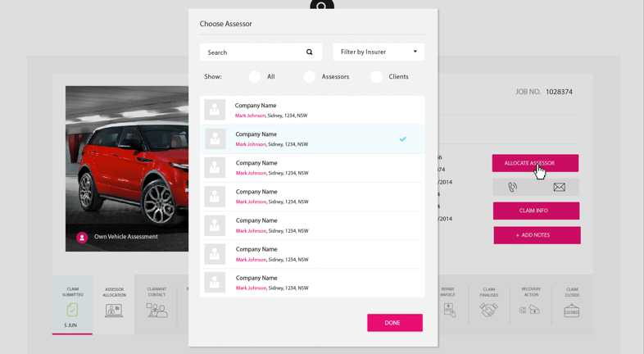Image resolution: width=644 pixels, height=354 pixels.
Task: Click the Recovery Action icon
Action: (530, 310)
